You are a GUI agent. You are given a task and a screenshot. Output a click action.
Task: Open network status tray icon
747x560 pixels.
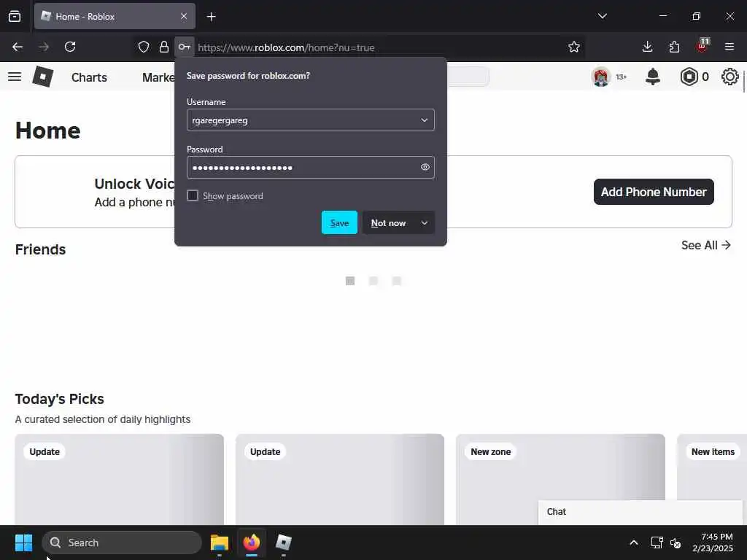[x=657, y=542]
